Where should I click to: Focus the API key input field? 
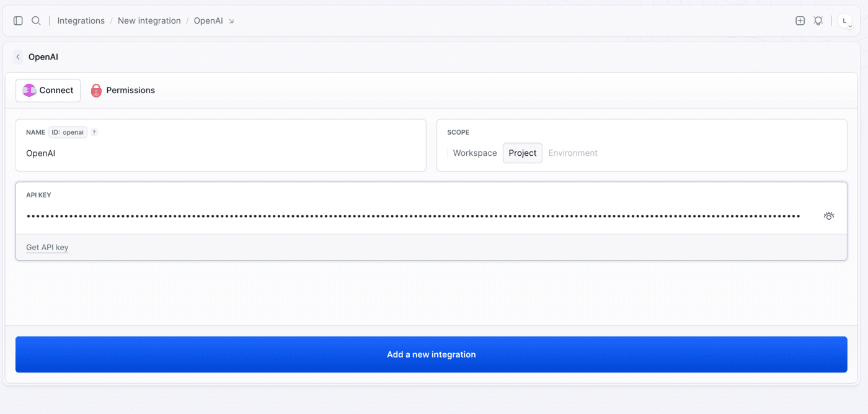pos(414,216)
